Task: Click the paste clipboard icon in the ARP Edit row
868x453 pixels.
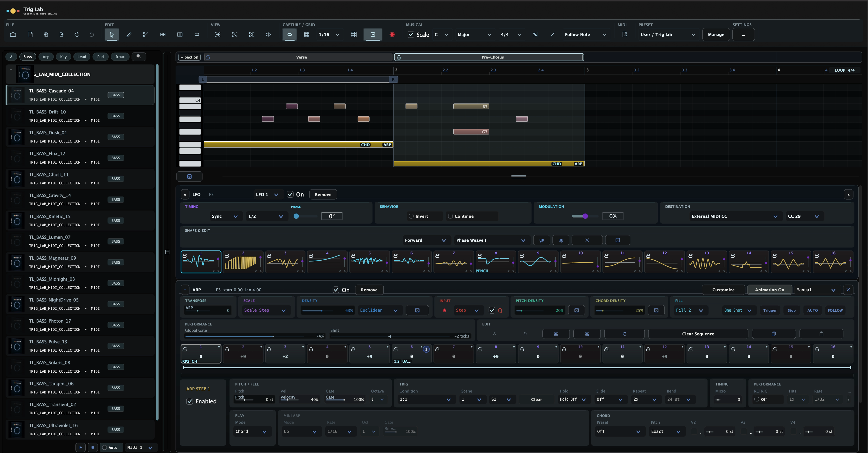Action: click(821, 334)
